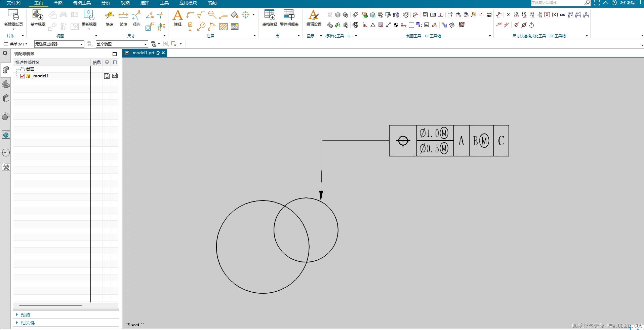Open the 制图工具 ribbon tab

point(82,3)
